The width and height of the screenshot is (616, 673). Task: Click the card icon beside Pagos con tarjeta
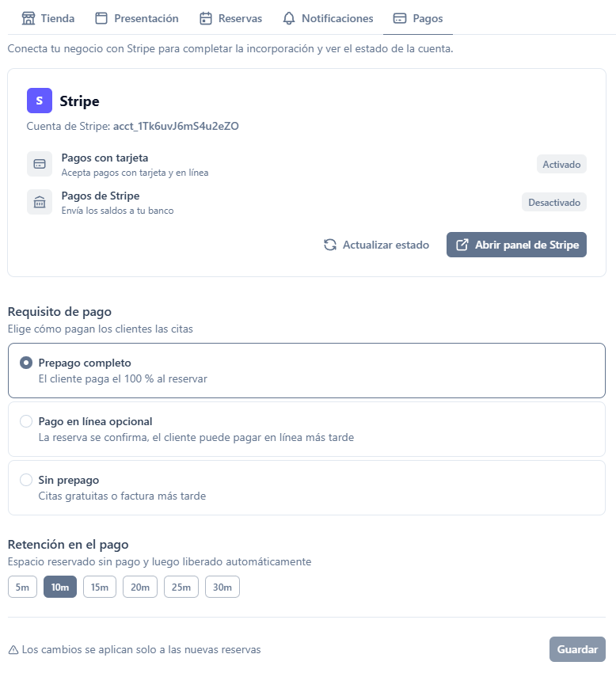pyautogui.click(x=40, y=164)
